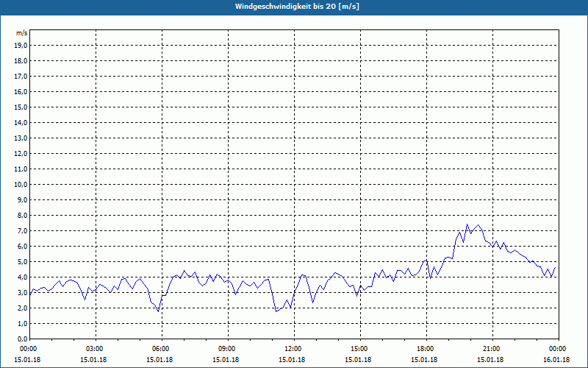Select the "18,0" y-axis label

point(21,61)
